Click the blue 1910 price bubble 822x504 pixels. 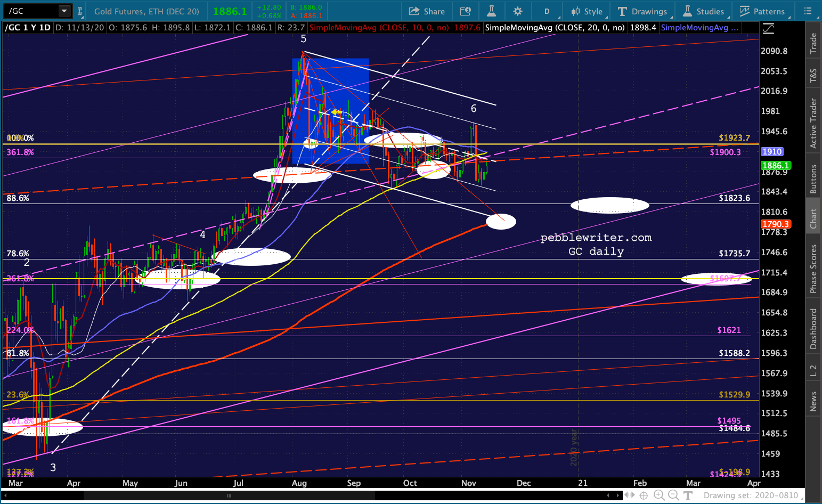tap(772, 152)
